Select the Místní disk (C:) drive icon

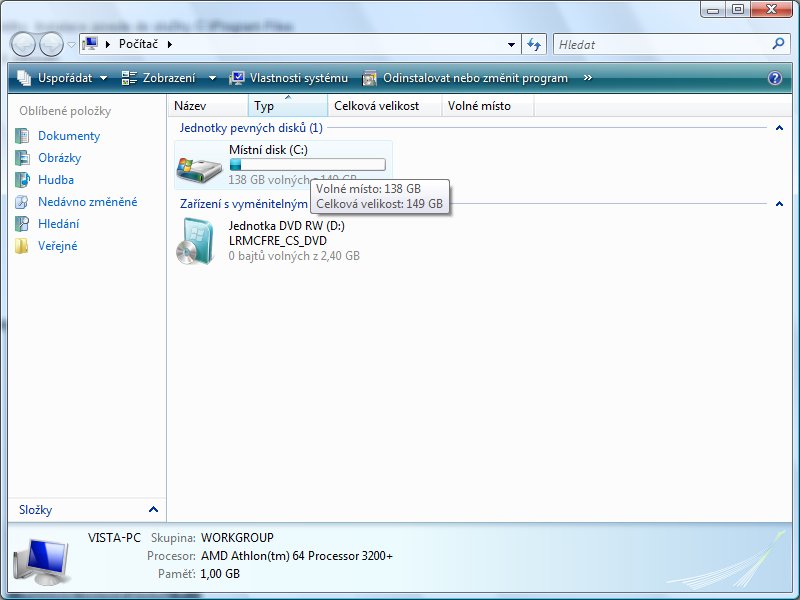199,168
